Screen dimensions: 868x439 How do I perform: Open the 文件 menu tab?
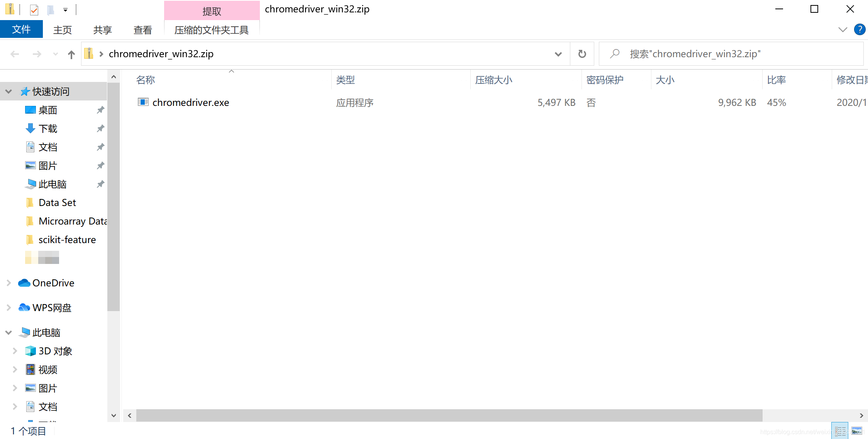[x=21, y=29]
